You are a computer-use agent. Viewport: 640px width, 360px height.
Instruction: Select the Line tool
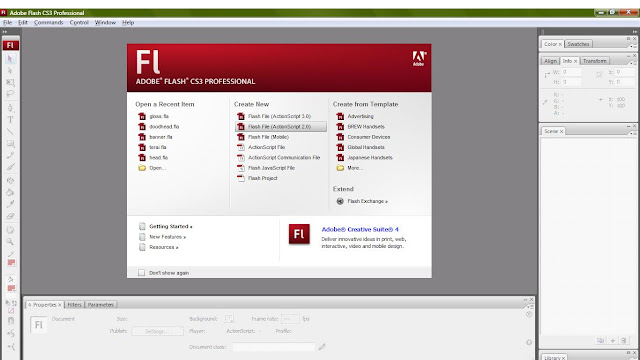pos(10,132)
